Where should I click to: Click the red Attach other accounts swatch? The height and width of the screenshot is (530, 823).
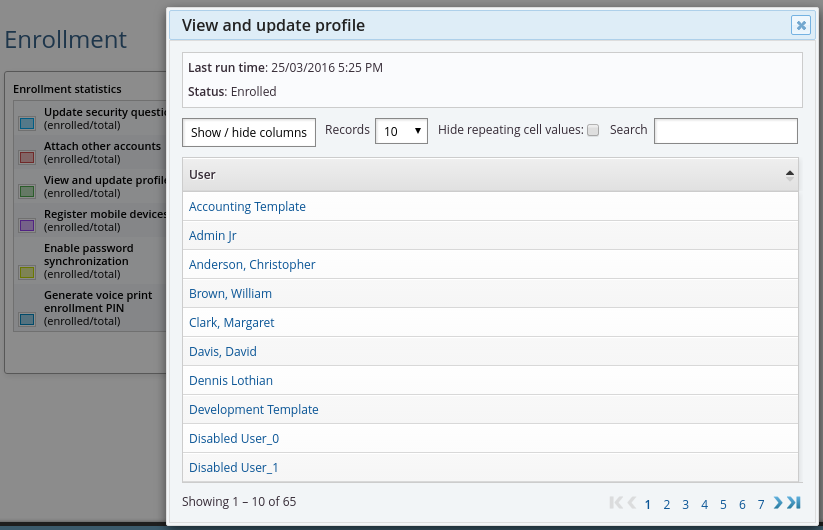click(x=27, y=157)
